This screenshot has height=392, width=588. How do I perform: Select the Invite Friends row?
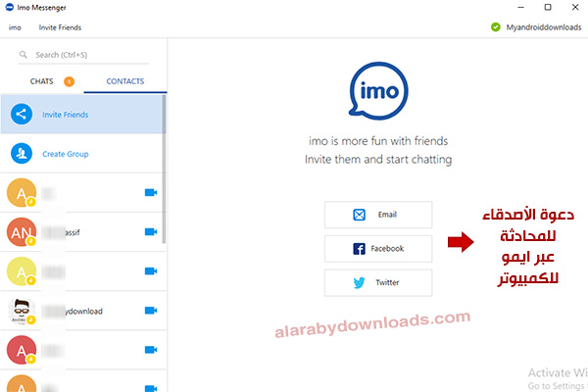81,114
